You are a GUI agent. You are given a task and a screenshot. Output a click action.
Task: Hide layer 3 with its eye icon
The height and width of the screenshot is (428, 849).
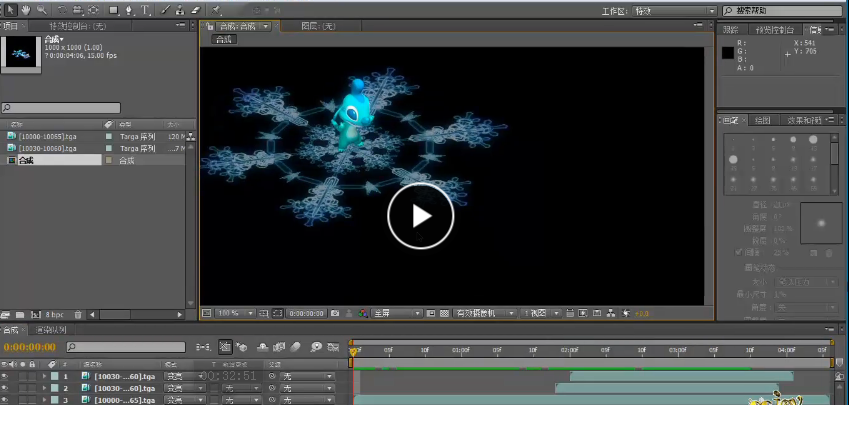click(x=5, y=400)
